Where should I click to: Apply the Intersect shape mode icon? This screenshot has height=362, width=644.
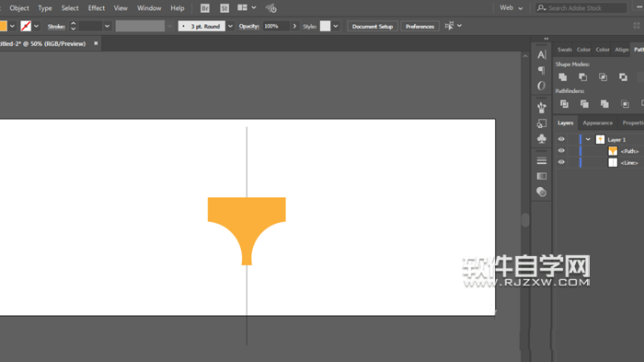603,77
